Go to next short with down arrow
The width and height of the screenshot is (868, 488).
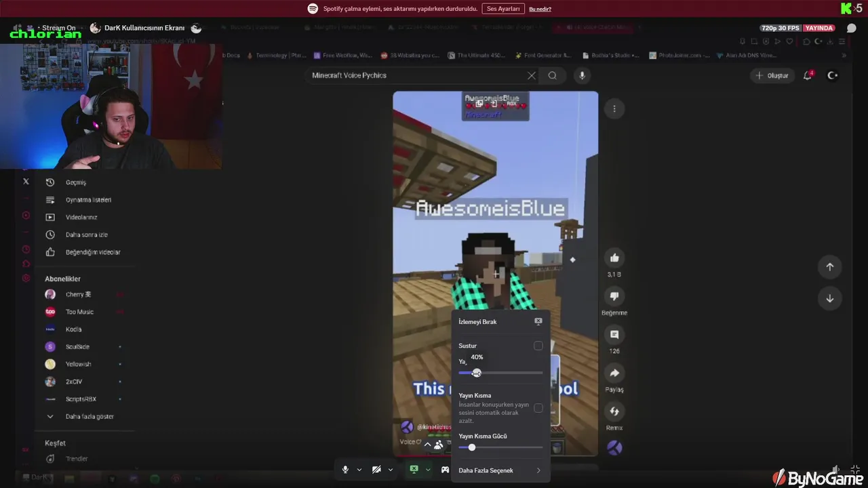coord(829,298)
